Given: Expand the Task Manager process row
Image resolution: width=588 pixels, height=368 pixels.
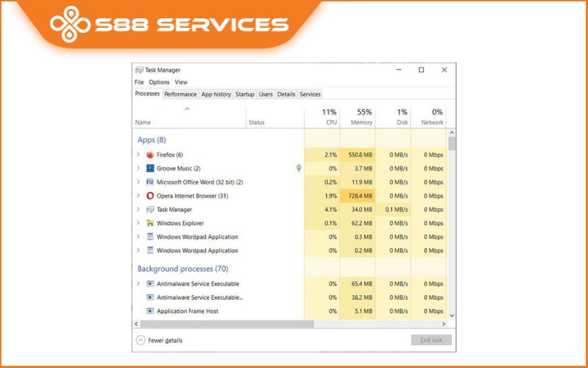Looking at the screenshot, I should coord(138,210).
